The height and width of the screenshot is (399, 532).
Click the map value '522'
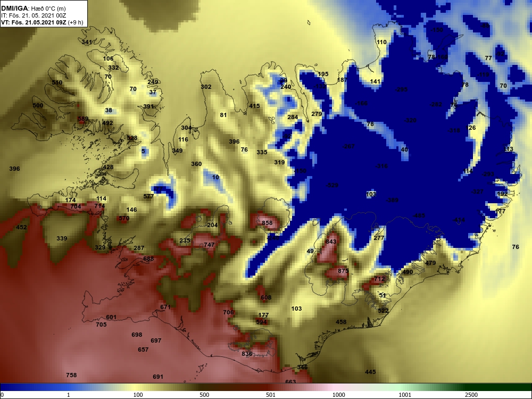pos(383,311)
